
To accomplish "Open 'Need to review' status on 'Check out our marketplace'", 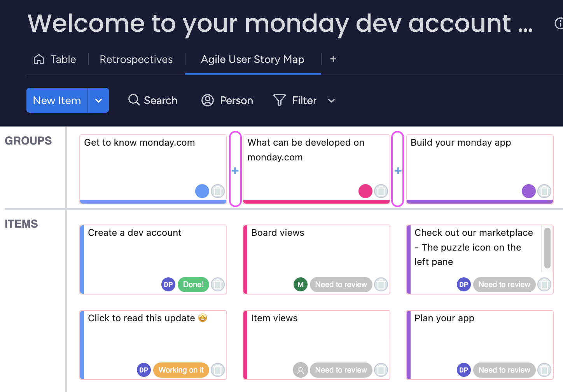I will 504,284.
